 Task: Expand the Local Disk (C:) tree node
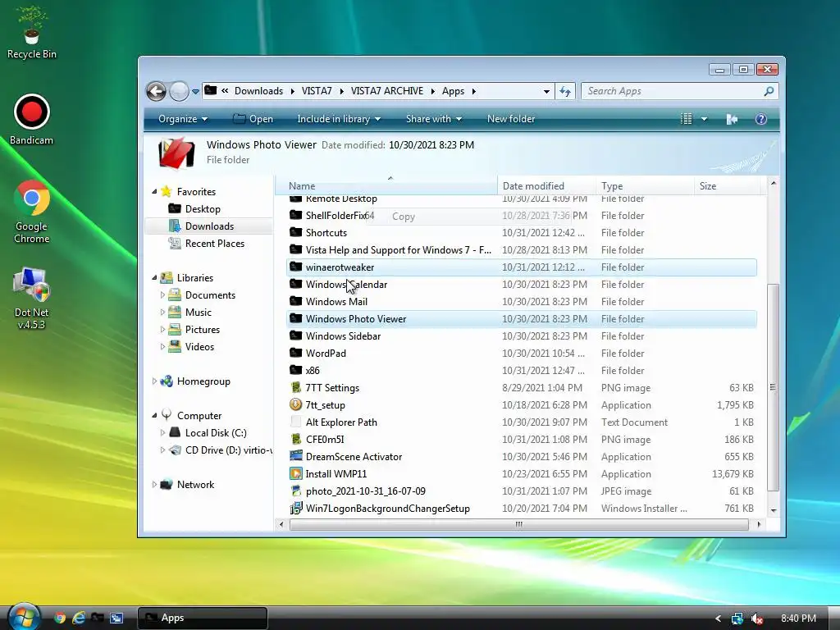coord(162,432)
